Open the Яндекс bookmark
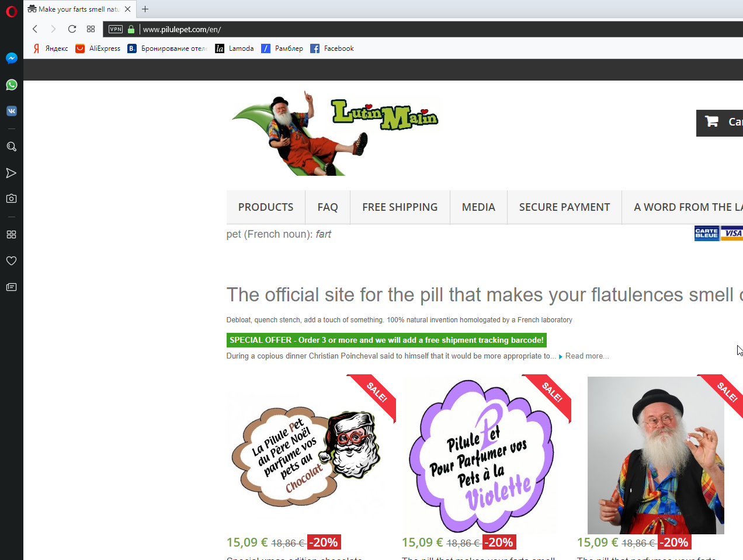This screenshot has width=743, height=560. [50, 48]
